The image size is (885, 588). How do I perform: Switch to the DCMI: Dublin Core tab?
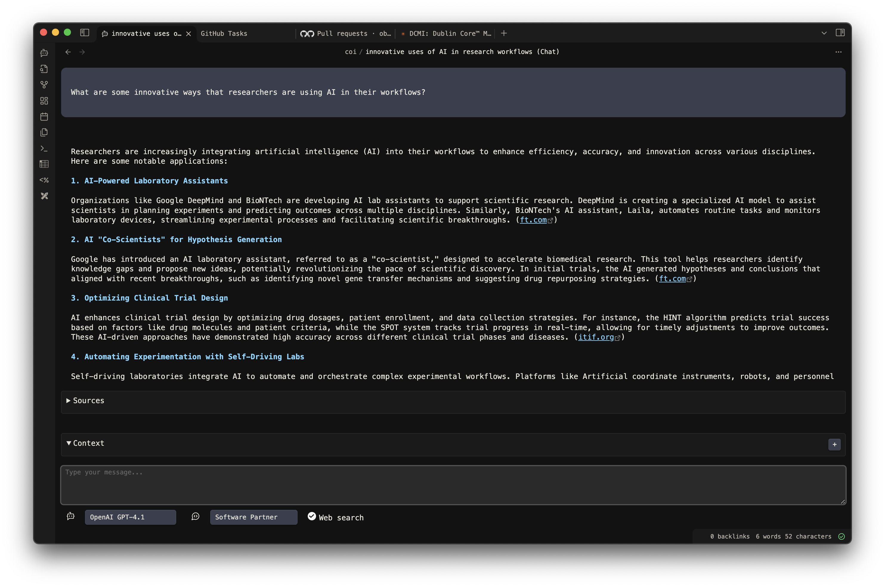(x=446, y=33)
